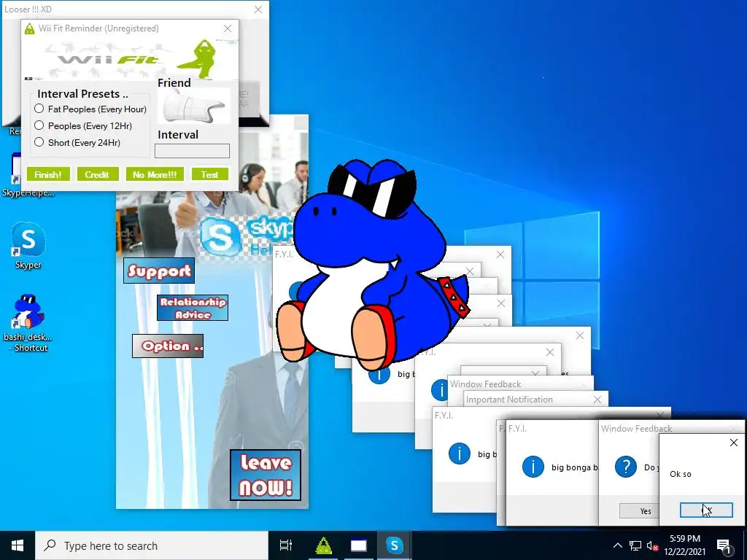The image size is (747, 560).
Task: Click the No More!!! button
Action: coord(155,174)
